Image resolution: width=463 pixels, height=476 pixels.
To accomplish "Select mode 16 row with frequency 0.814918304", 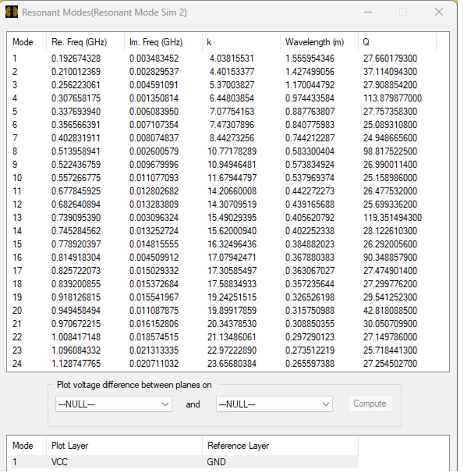I will (x=223, y=258).
